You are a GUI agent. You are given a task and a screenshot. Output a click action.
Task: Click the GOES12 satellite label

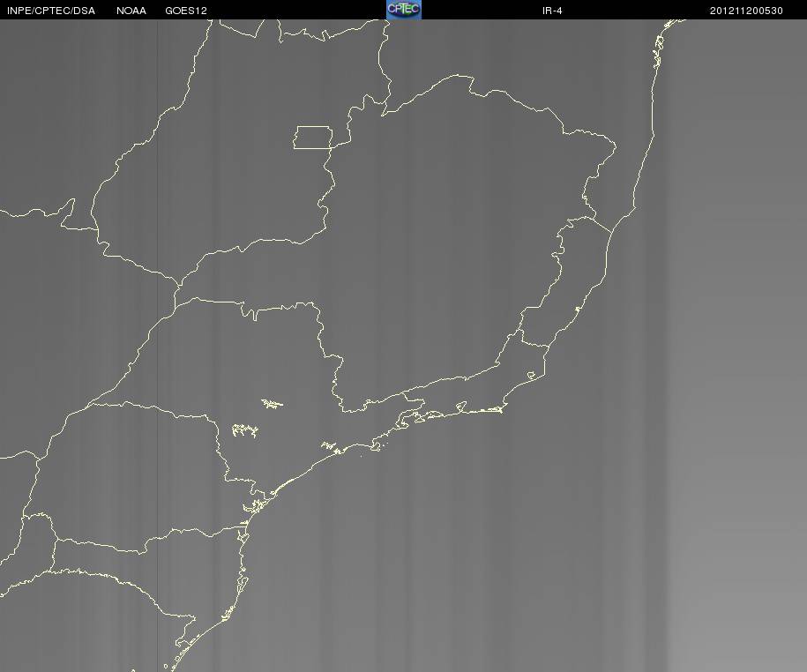pyautogui.click(x=186, y=11)
